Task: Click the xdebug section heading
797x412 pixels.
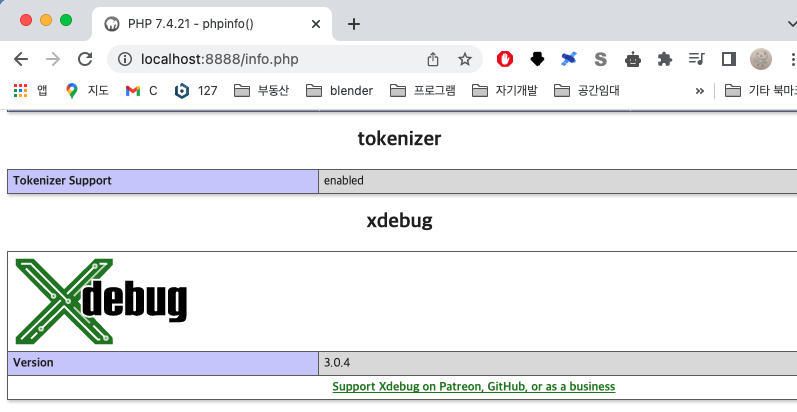Action: 400,220
